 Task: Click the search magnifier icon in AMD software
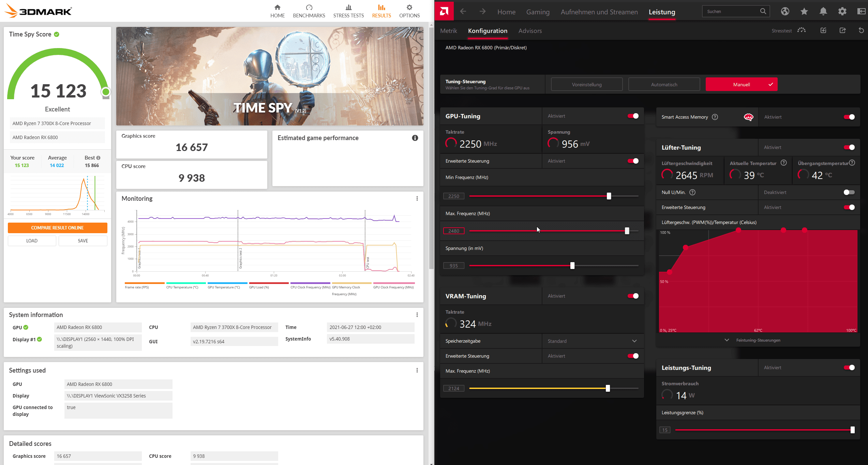(763, 11)
